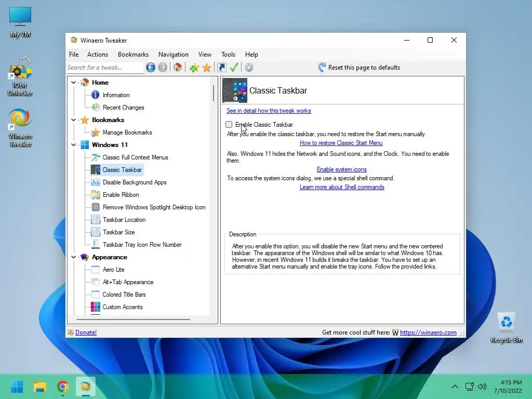Open settings with the gear toolbar icon
The width and height of the screenshot is (532, 399).
(x=249, y=68)
